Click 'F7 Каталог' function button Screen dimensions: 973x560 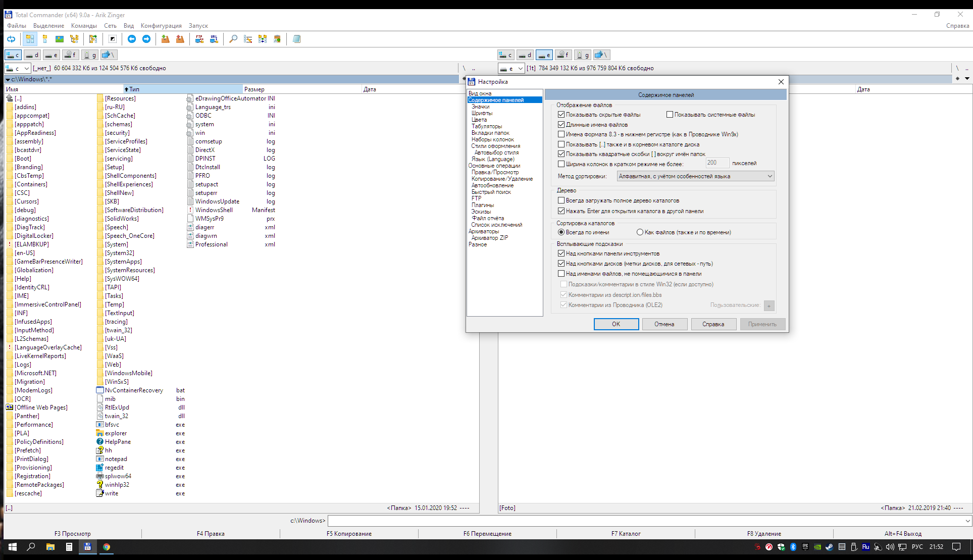626,534
